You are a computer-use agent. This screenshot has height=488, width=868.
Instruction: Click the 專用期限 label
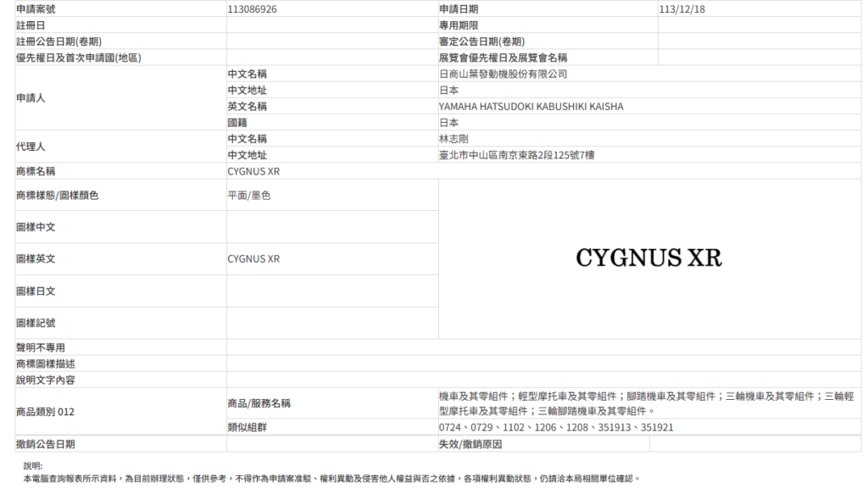[459, 25]
